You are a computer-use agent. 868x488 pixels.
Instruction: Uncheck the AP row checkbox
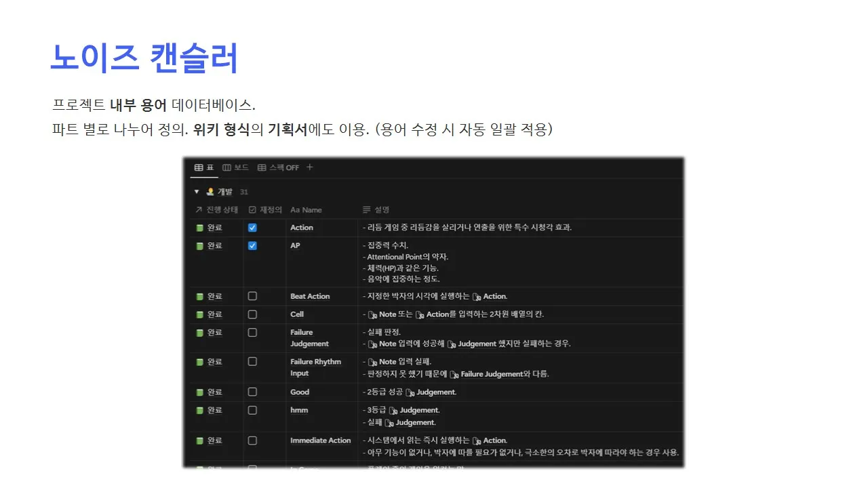(x=252, y=246)
